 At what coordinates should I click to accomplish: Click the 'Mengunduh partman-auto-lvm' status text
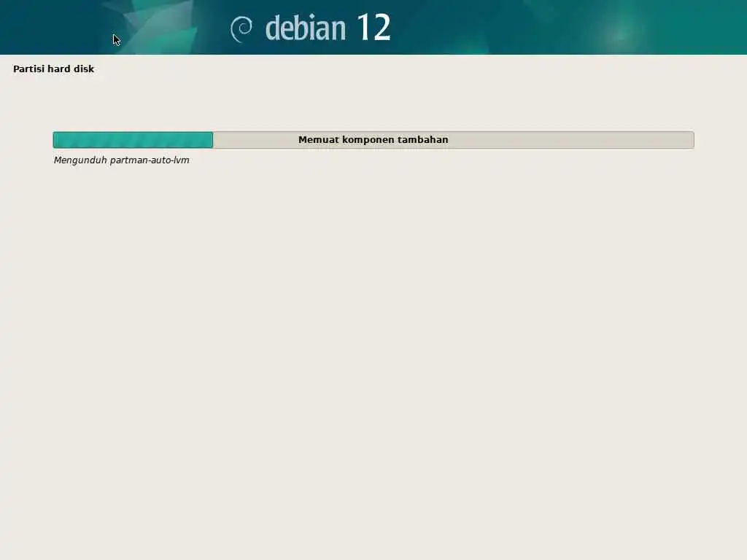coord(122,160)
